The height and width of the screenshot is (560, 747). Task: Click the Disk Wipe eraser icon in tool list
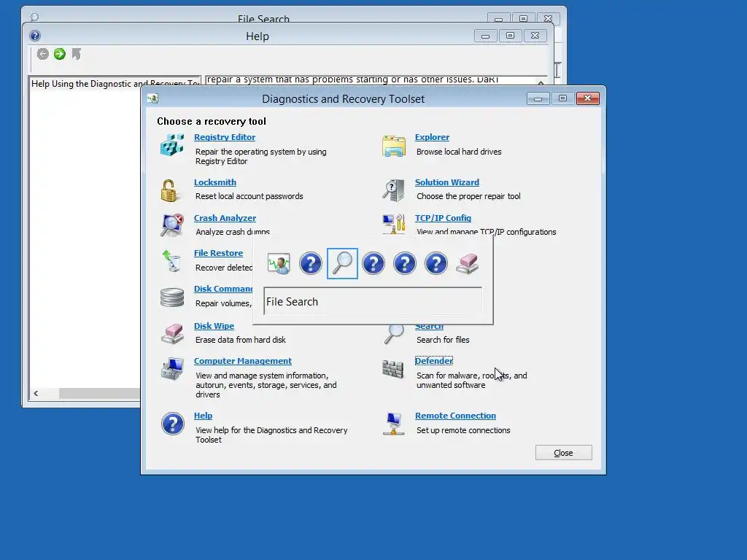[172, 333]
